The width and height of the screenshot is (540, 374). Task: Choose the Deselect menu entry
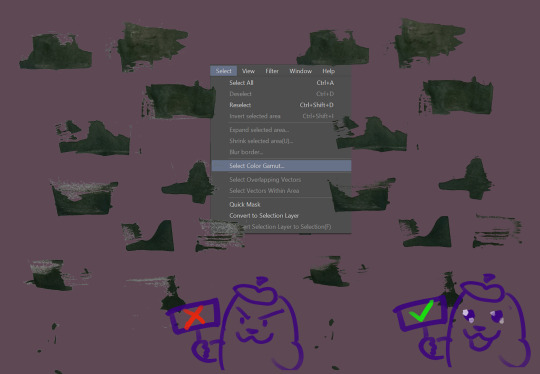point(281,94)
